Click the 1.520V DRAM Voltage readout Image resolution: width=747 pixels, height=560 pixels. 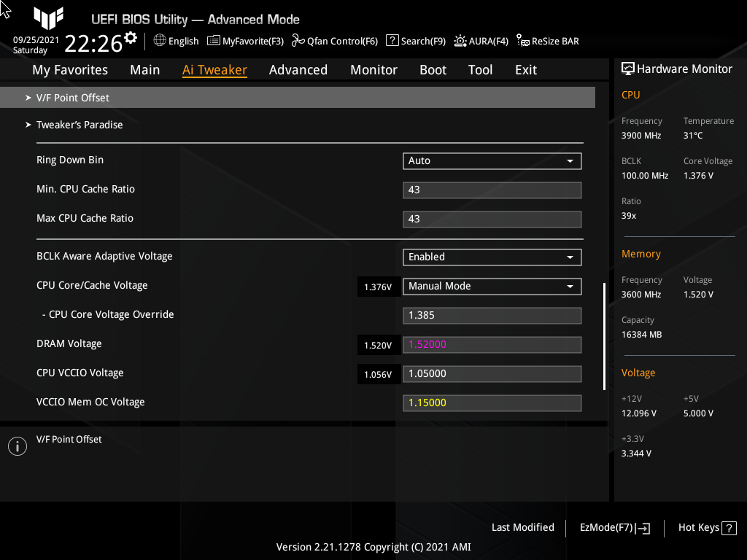point(378,345)
